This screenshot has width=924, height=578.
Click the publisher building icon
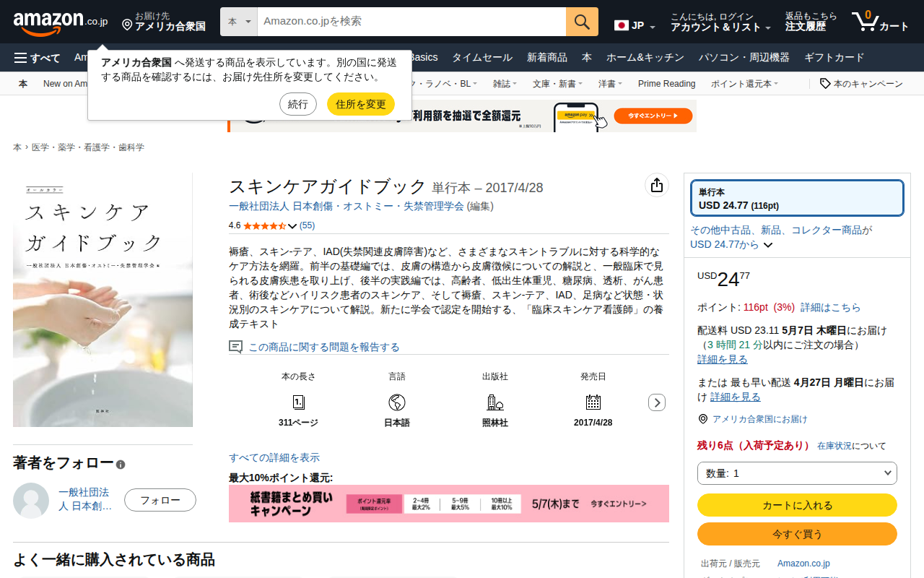pyautogui.click(x=495, y=402)
